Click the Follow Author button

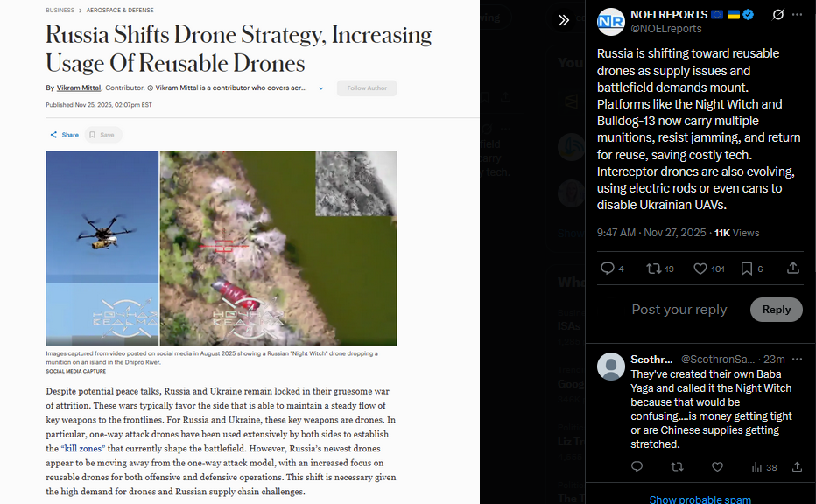point(366,87)
